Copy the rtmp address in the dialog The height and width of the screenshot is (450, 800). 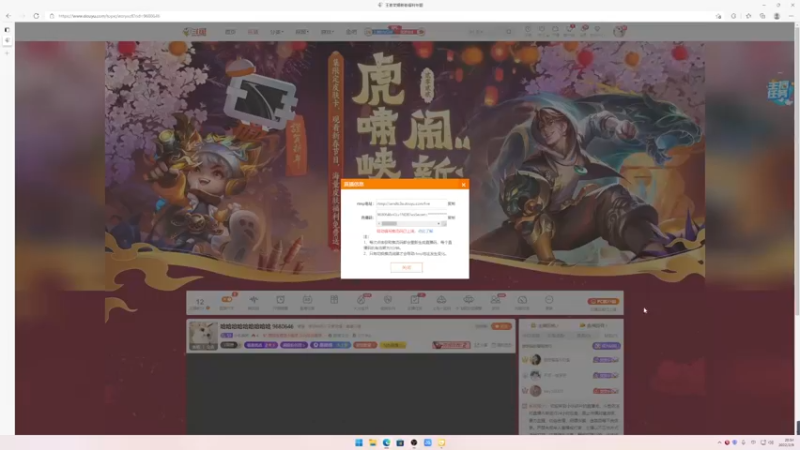click(452, 204)
